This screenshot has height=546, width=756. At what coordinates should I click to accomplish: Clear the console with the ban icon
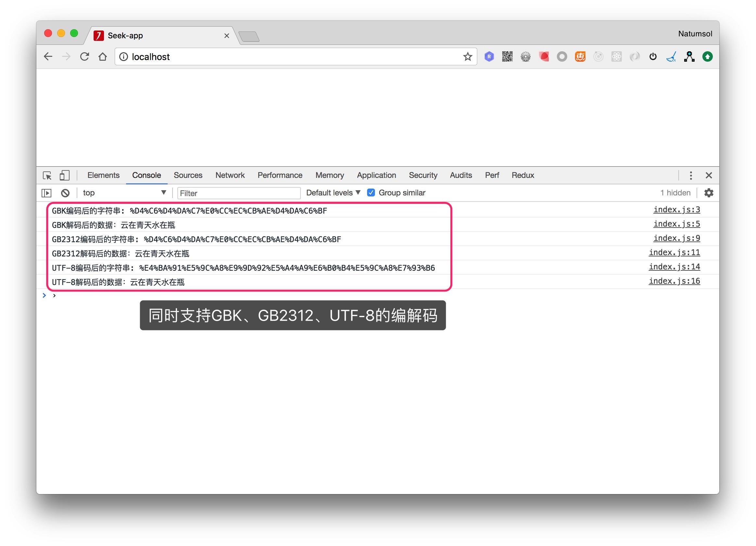click(65, 193)
